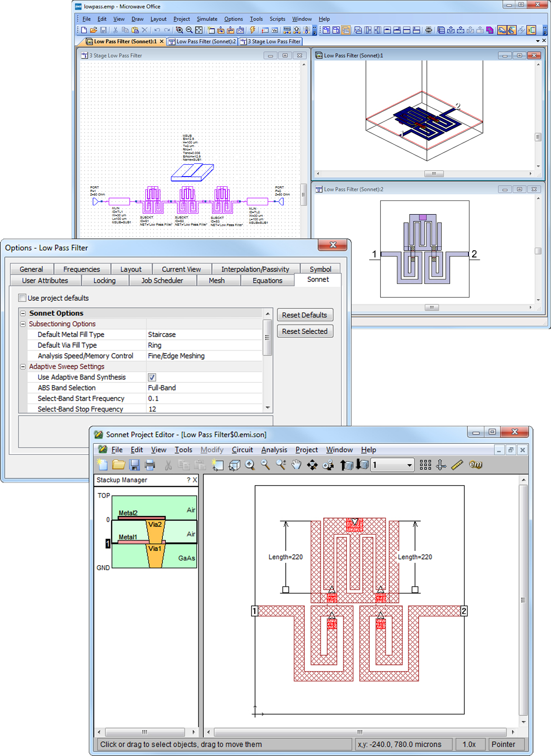
Task: Go up one level in the stackup
Action: coord(346,465)
